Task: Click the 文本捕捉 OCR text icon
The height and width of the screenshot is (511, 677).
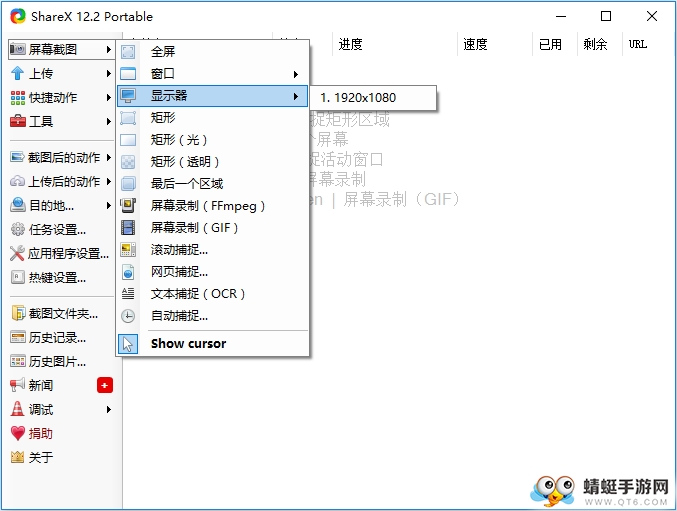Action: tap(128, 294)
